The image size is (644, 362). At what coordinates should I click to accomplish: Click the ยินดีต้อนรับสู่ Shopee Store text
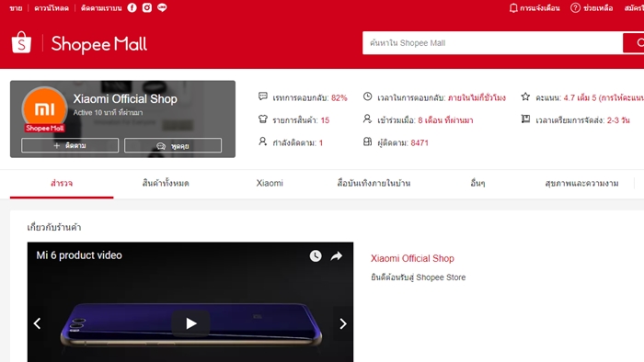(418, 277)
